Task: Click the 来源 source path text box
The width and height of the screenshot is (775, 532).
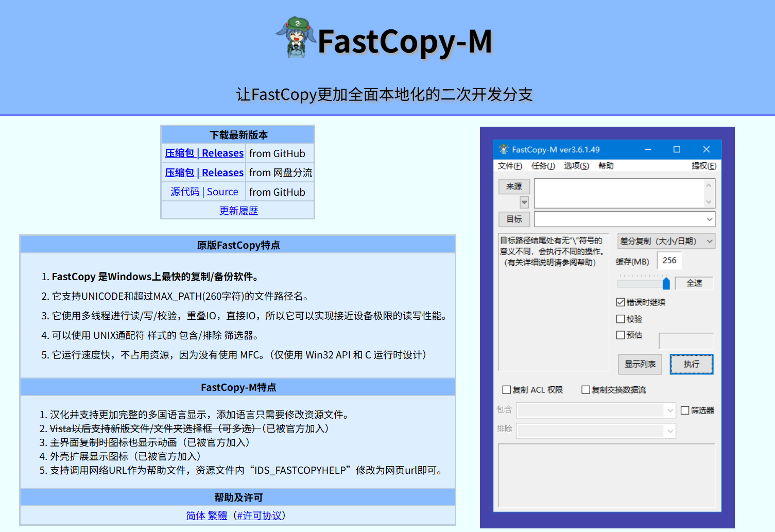Action: [619, 193]
